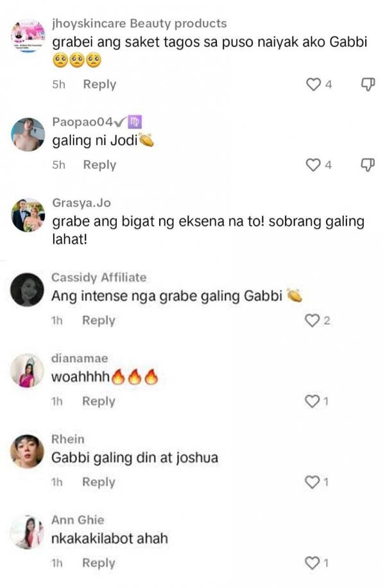Screen dimensions: 385x588
Task: Open the Cassidy Affiliate username link
Action: pos(99,277)
